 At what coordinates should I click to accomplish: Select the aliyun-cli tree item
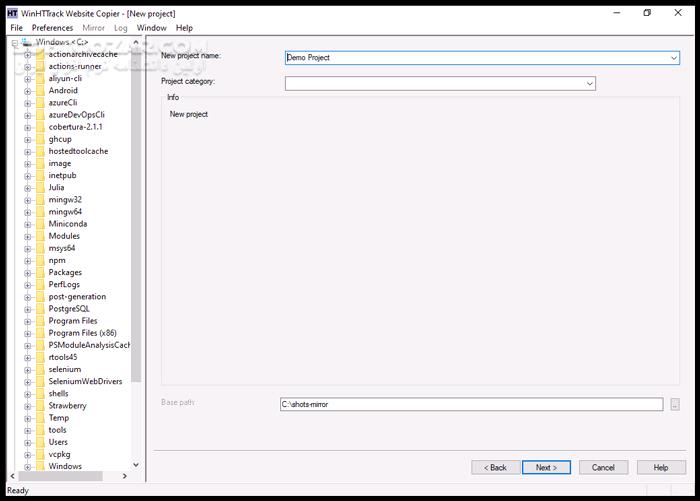click(65, 79)
